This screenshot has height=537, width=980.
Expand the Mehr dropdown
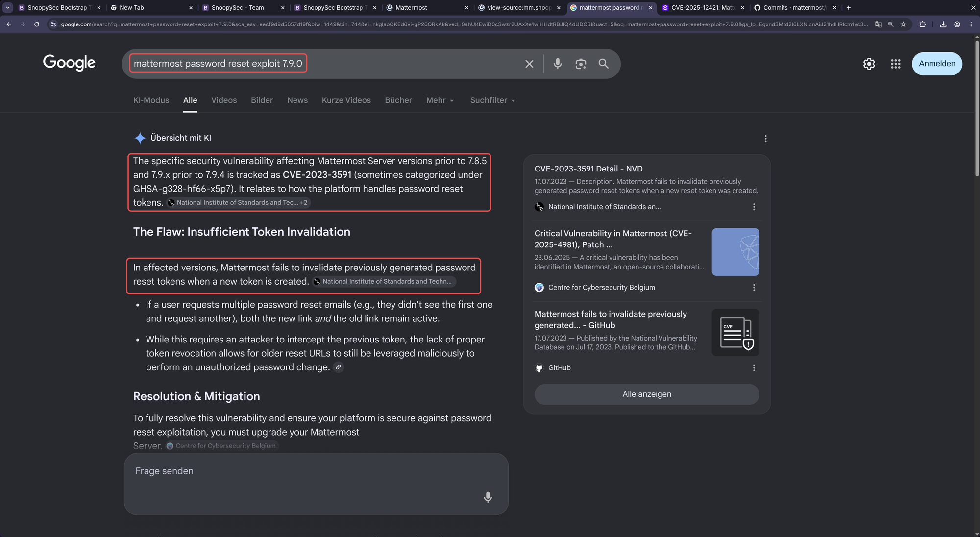click(x=440, y=100)
